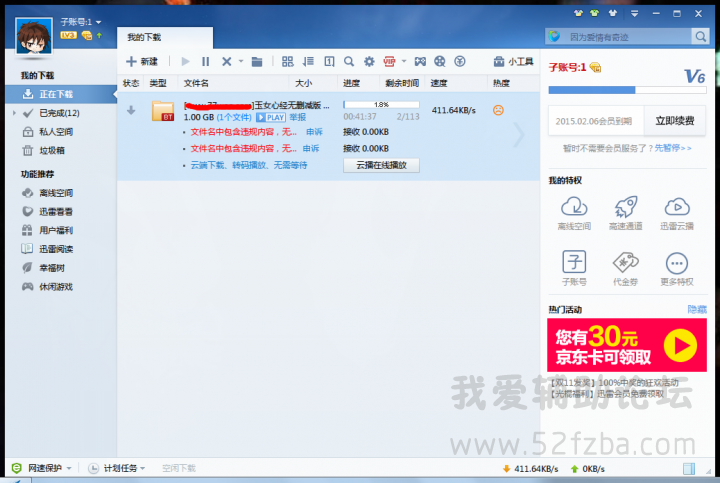Image resolution: width=720 pixels, height=483 pixels.
Task: Click the PLAY button on the download task
Action: click(271, 118)
